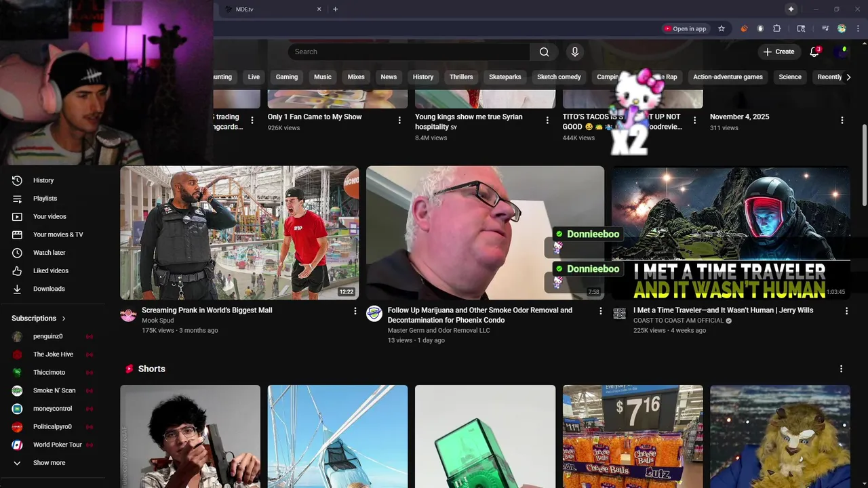Select the Skateparks filter chip
Screen dimensions: 868x488
point(505,77)
